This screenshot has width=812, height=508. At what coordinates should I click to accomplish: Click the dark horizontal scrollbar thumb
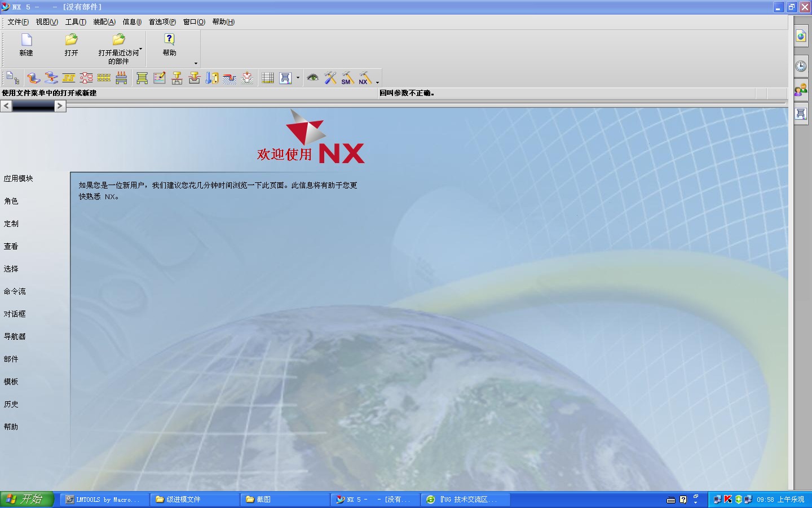tap(33, 106)
